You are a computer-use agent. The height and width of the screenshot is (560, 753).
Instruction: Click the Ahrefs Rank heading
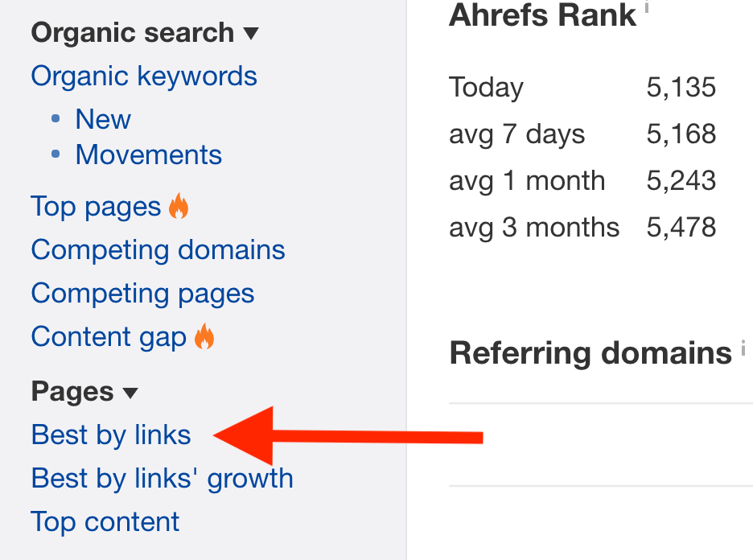pos(543,15)
